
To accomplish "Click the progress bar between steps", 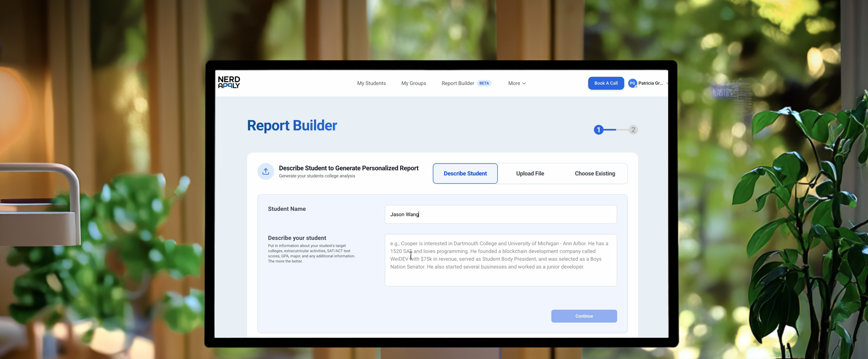I will [x=616, y=129].
